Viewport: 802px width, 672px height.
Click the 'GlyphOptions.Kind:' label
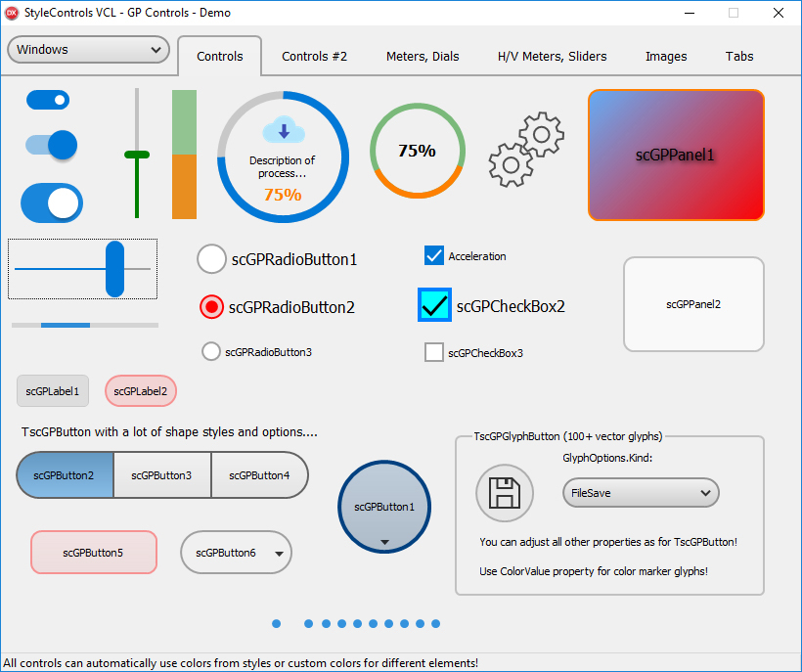pos(607,458)
